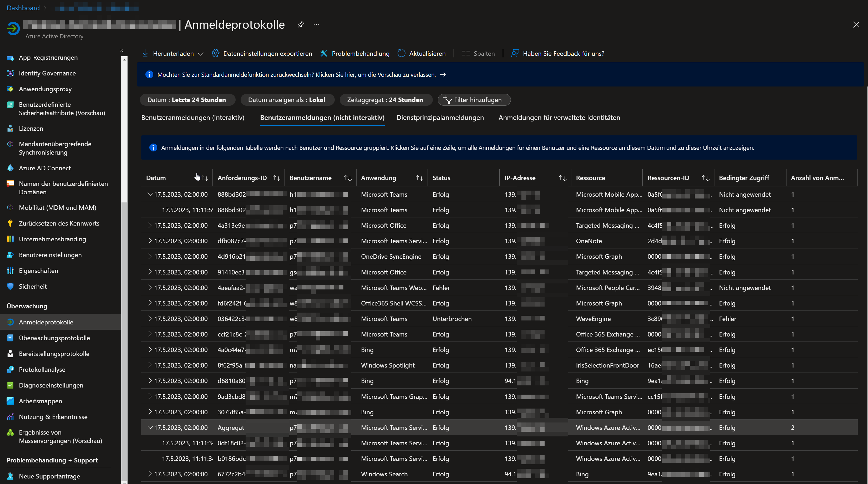Open the Spalten column chooser
Viewport: 868px width, 484px height.
478,53
